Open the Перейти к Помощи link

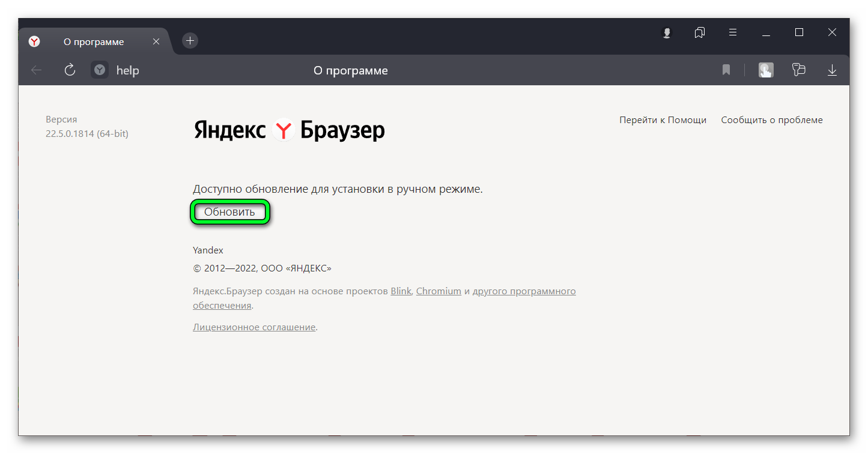663,120
